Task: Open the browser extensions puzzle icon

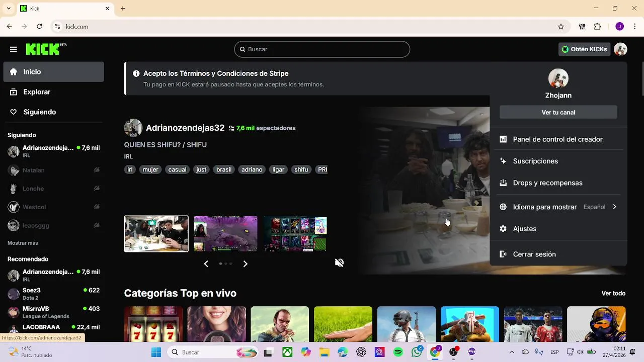Action: pos(598,27)
